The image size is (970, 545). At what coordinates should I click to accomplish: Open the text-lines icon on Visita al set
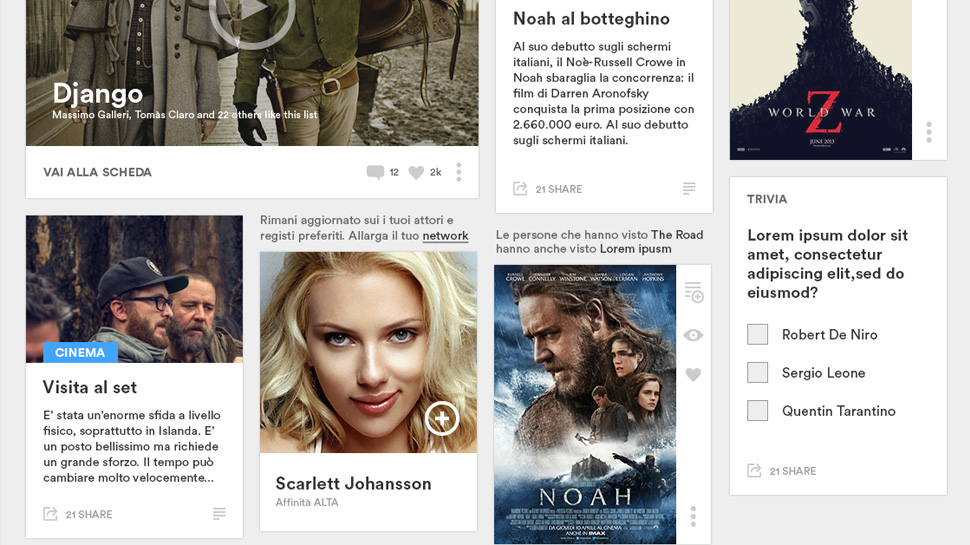[219, 513]
